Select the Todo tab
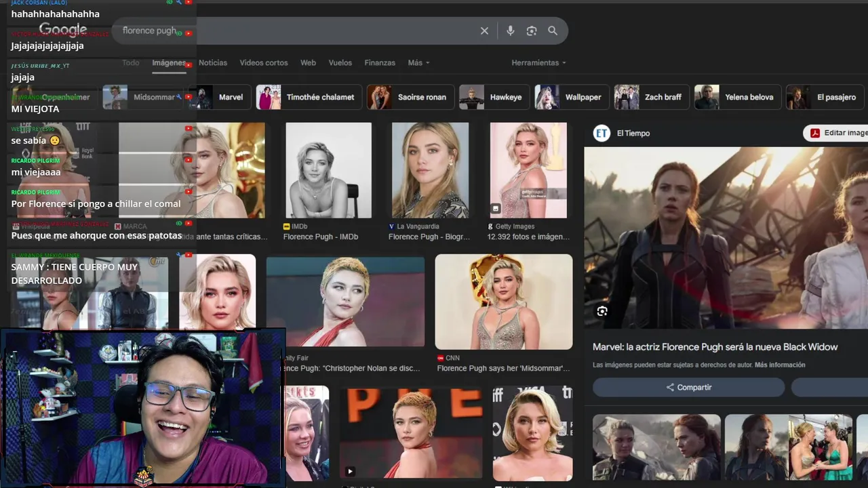 coord(131,62)
